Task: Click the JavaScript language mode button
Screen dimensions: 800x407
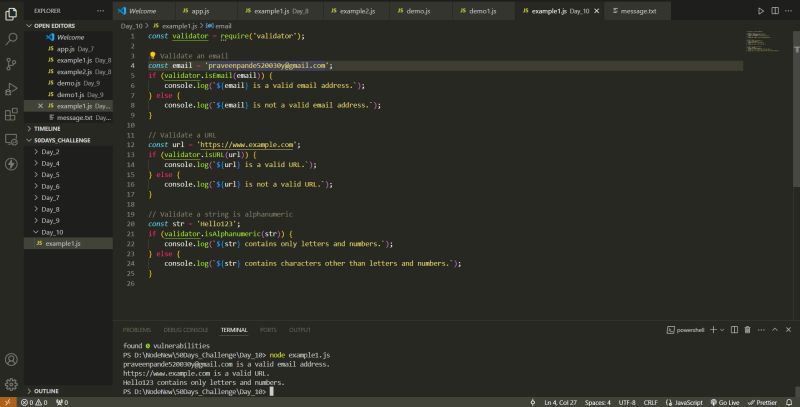Action: click(687, 402)
